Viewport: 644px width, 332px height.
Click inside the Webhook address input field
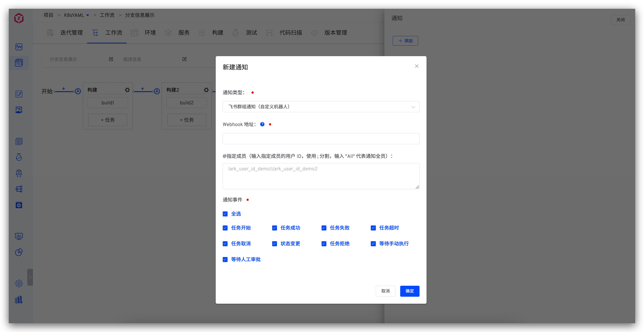click(321, 139)
